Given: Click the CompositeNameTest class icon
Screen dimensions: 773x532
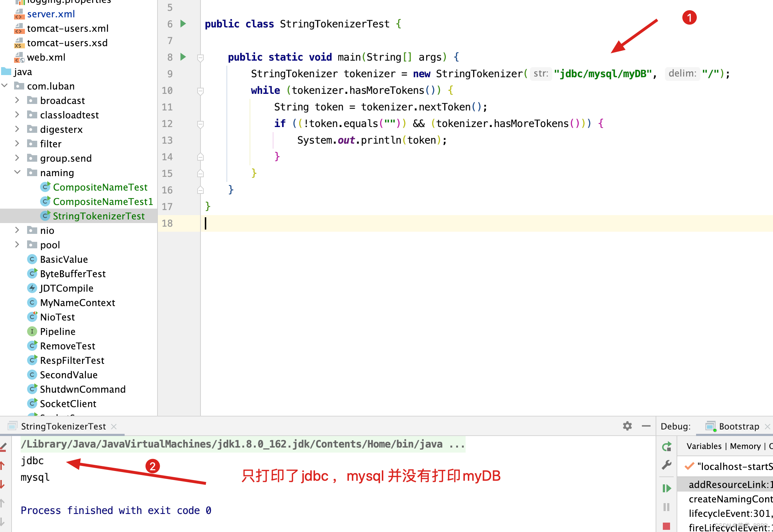Looking at the screenshot, I should click(x=45, y=187).
